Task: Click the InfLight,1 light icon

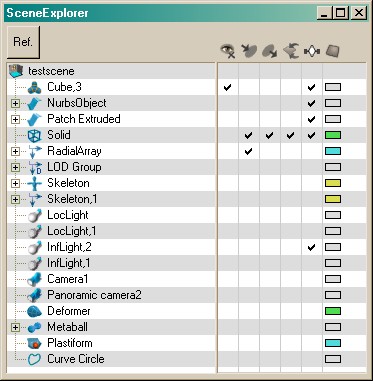Action: pyautogui.click(x=35, y=263)
